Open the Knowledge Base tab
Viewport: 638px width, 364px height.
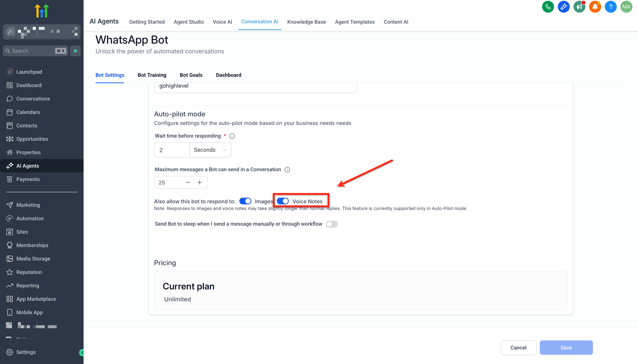[306, 22]
